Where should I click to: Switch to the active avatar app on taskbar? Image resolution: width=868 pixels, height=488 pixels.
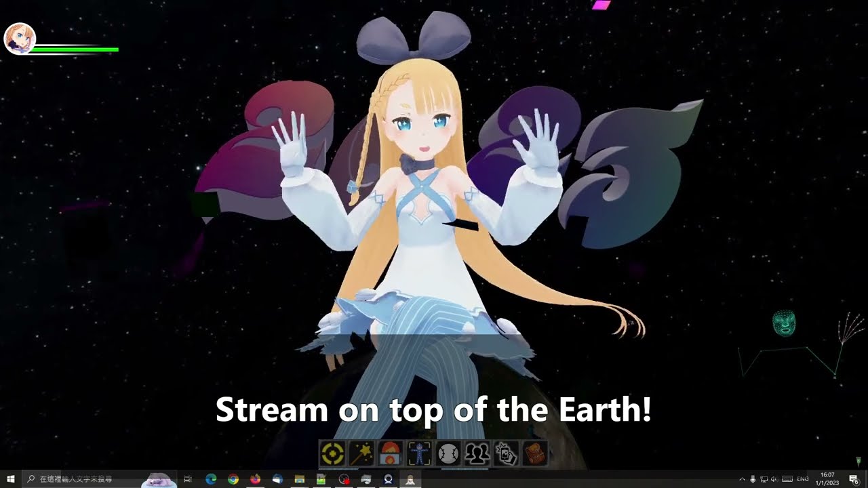pos(410,479)
